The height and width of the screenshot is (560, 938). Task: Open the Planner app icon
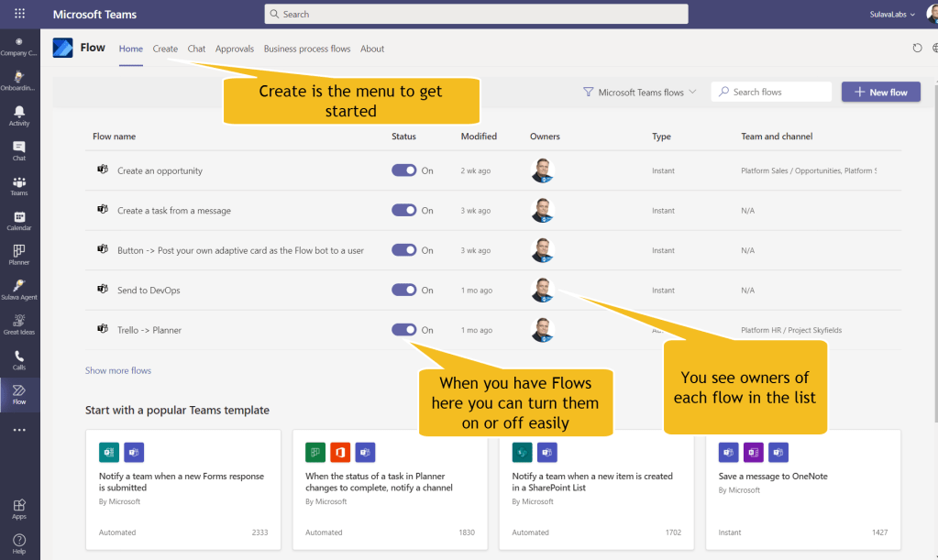coord(19,255)
